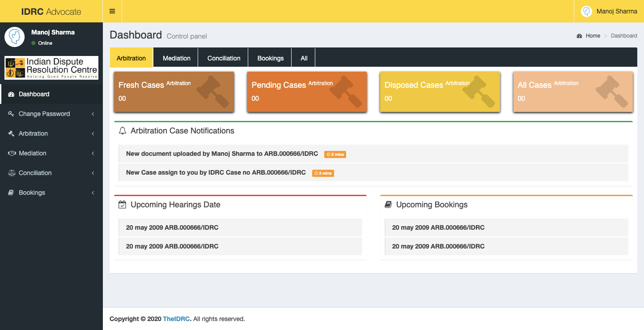644x330 pixels.
Task: Click the balance scale icon beside Conciliation
Action: coord(12,173)
